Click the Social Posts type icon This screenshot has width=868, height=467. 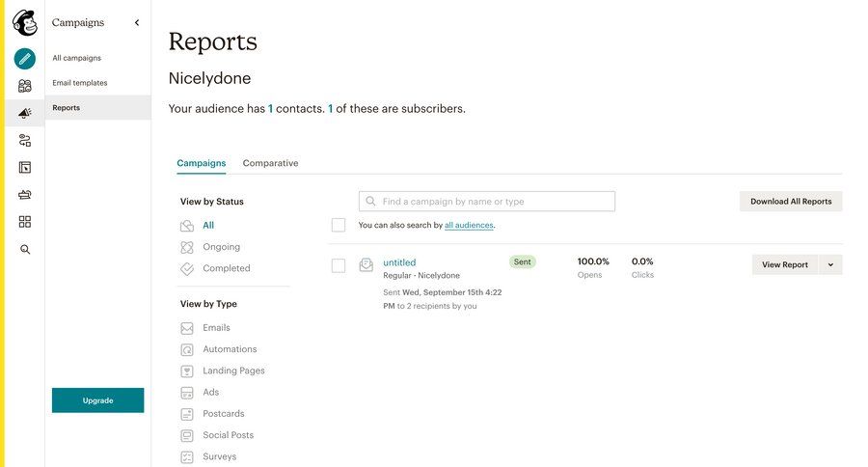coord(187,436)
